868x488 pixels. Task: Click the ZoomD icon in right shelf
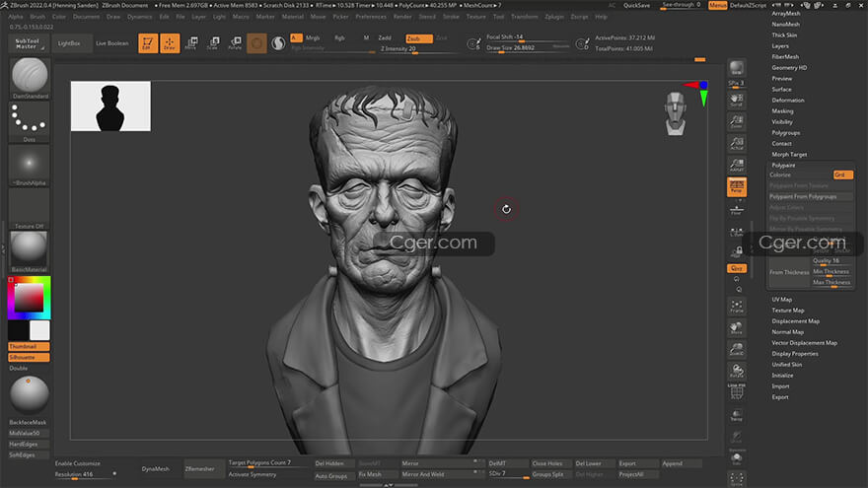click(x=736, y=349)
